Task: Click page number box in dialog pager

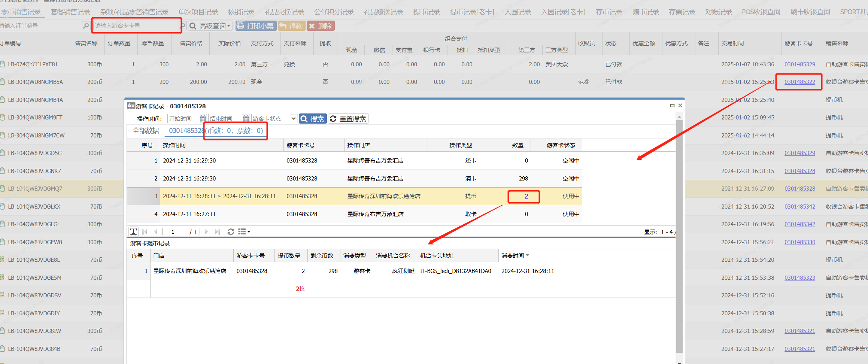Action: 177,232
